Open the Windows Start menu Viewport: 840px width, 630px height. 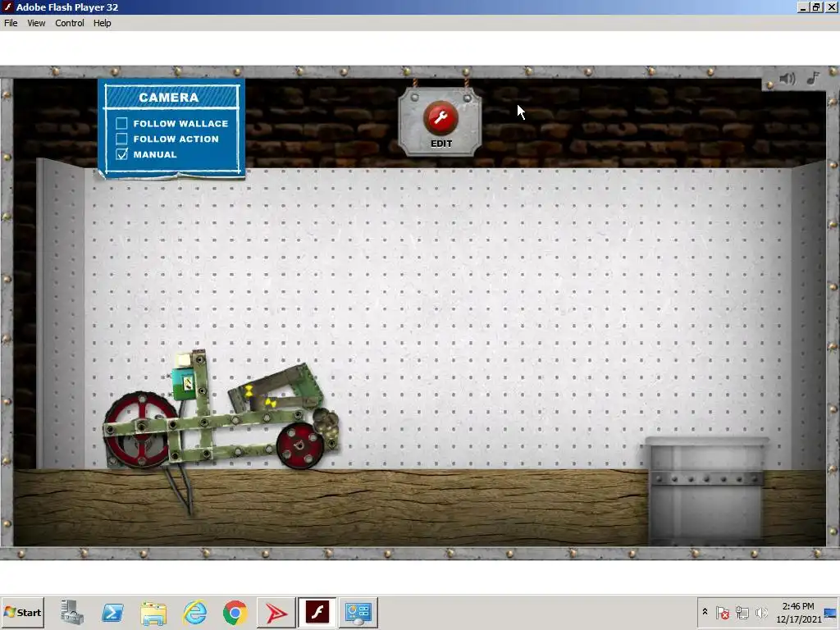pos(23,612)
